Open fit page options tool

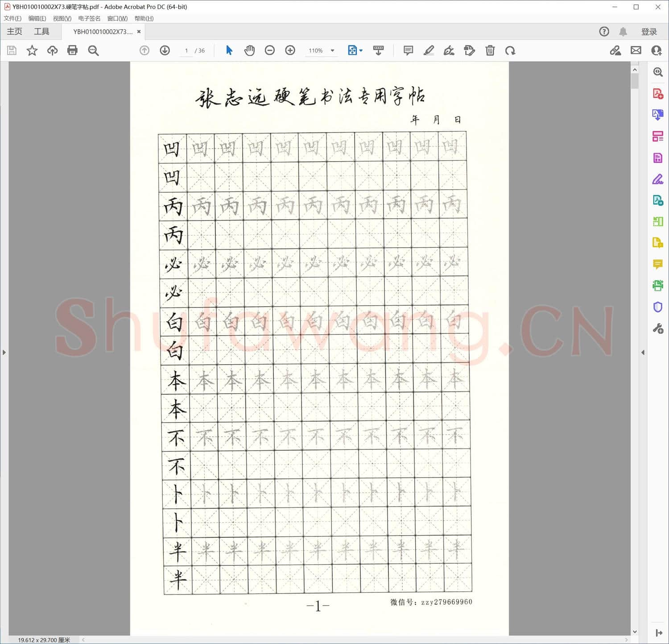355,50
